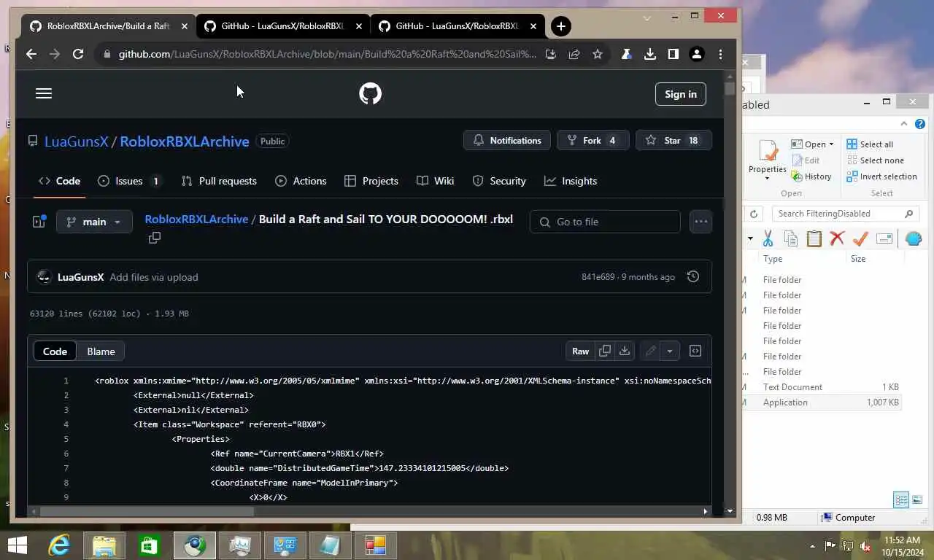Switch Explorer to details view icon
Viewport: 934px width, 560px height.
point(901,500)
